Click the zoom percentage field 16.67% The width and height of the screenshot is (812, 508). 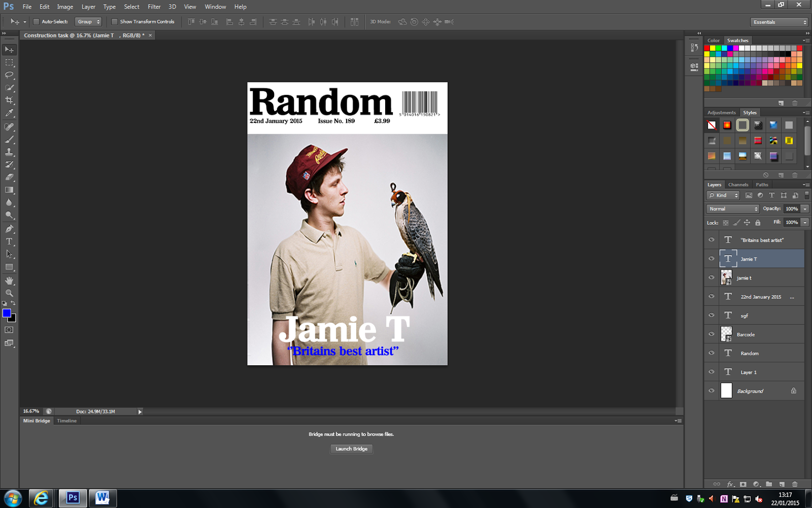(31, 411)
